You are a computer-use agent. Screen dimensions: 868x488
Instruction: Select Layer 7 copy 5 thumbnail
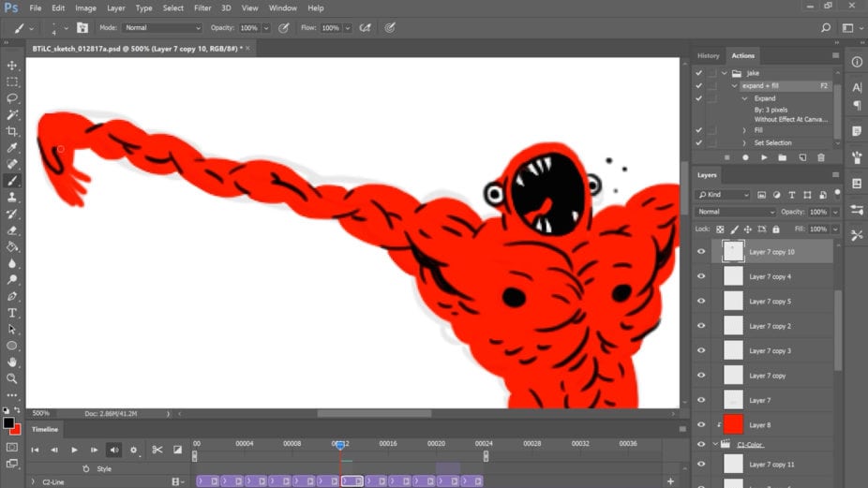(733, 301)
